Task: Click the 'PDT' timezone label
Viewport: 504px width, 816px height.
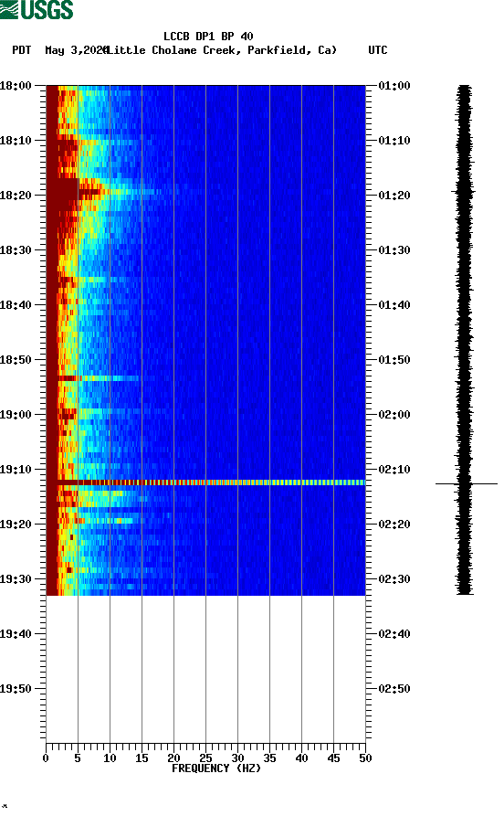Action: tap(21, 50)
